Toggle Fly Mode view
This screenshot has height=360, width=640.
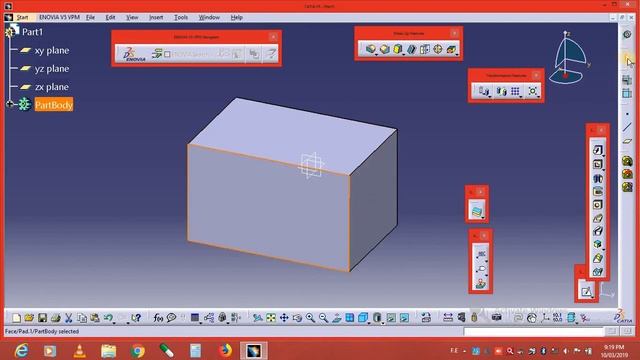(x=258, y=318)
